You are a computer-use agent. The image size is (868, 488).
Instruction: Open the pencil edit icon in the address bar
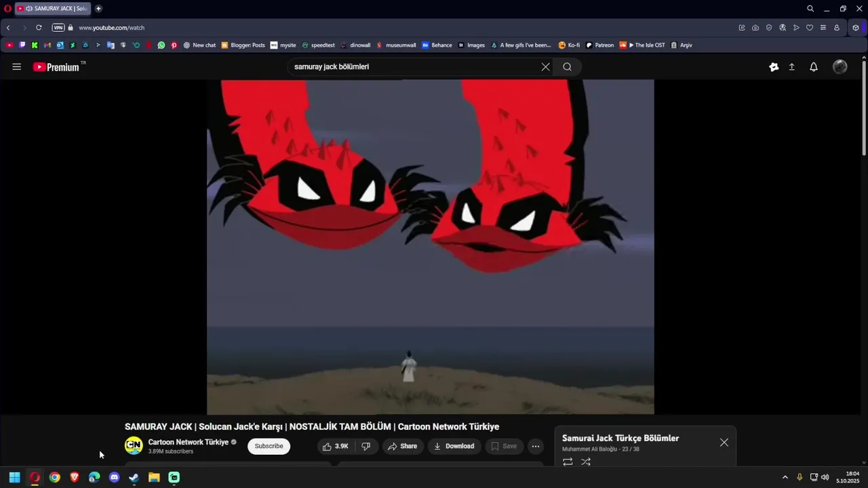(x=742, y=28)
